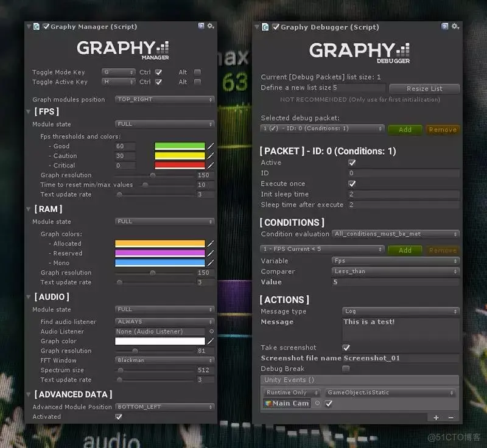The width and height of the screenshot is (487, 448).
Task: Open the Toggle Mode Key dropdown
Action: [118, 72]
